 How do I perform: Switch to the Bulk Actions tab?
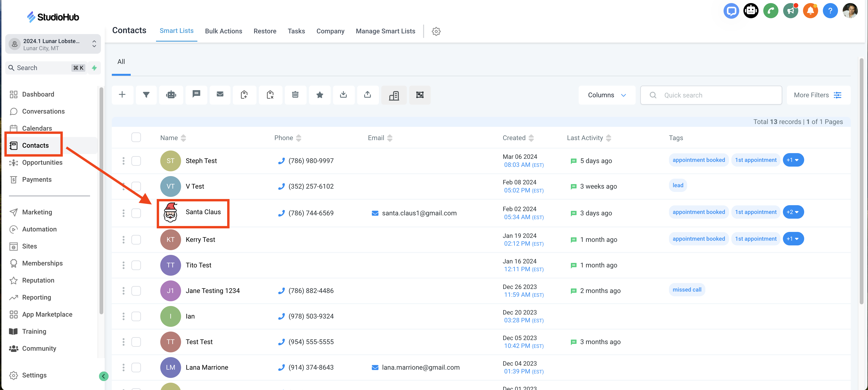point(223,31)
